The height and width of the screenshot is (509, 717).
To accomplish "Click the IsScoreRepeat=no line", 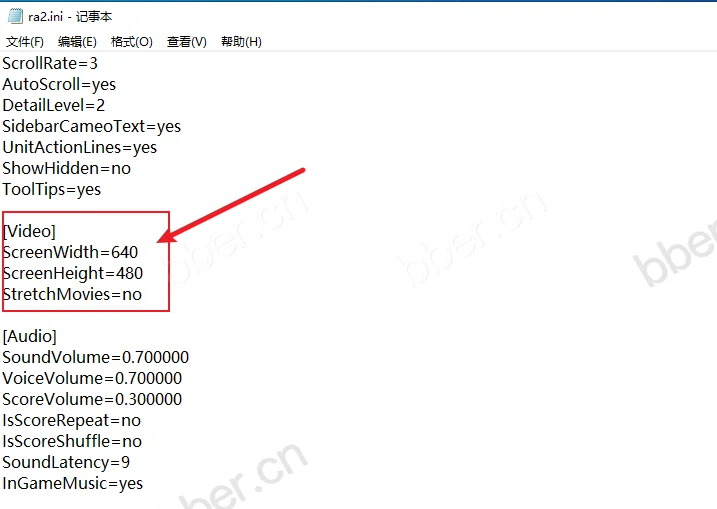I will coord(71,421).
